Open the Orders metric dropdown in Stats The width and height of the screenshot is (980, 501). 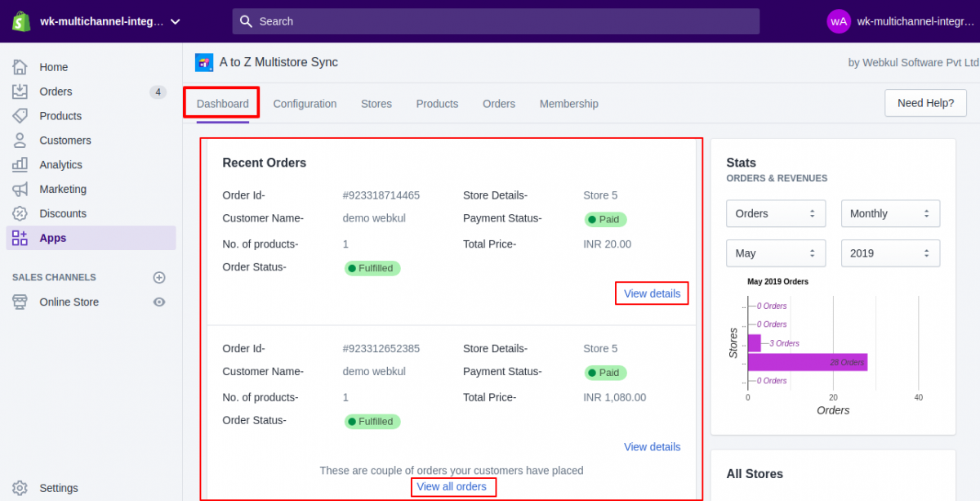pos(776,213)
